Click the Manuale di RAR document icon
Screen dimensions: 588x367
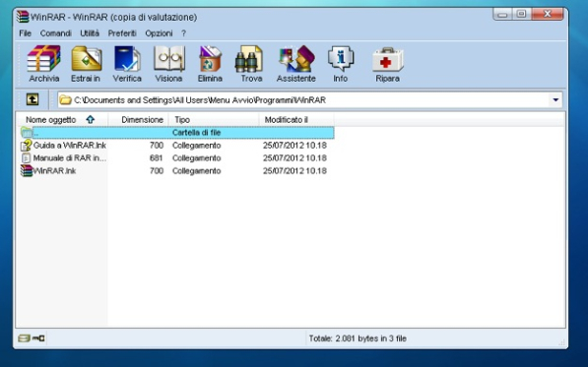click(26, 158)
